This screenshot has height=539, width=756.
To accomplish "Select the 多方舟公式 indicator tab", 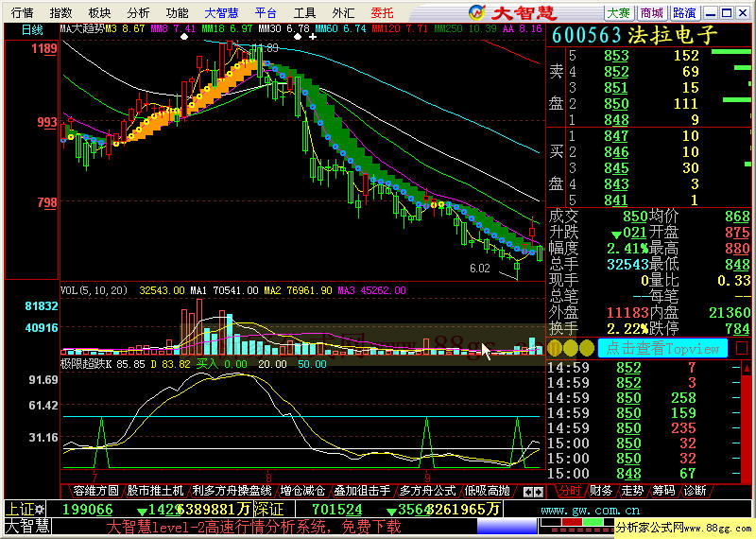I will coord(428,491).
